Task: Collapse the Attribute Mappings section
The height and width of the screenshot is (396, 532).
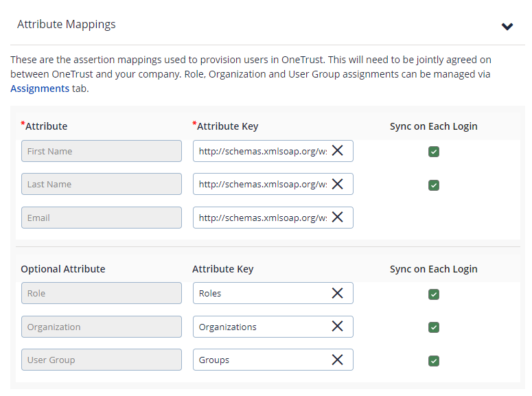Action: pyautogui.click(x=507, y=27)
